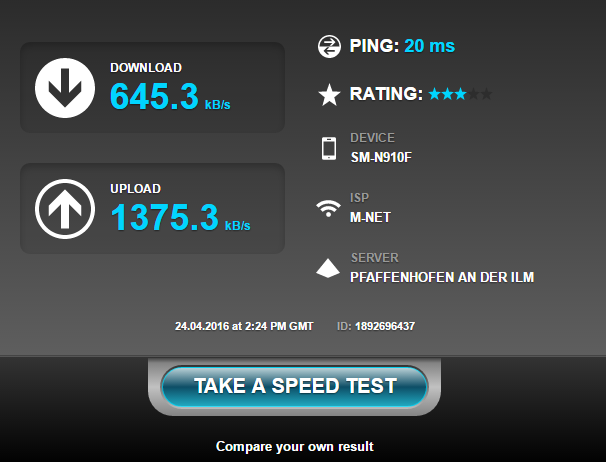The height and width of the screenshot is (462, 606).
Task: Click the Wi-Fi ISP signal icon
Action: click(328, 208)
